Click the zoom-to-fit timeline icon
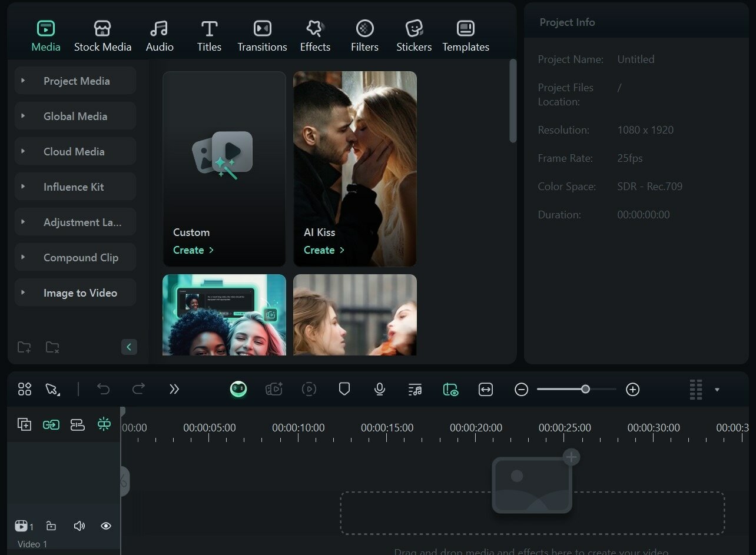Viewport: 756px width, 555px height. point(486,389)
